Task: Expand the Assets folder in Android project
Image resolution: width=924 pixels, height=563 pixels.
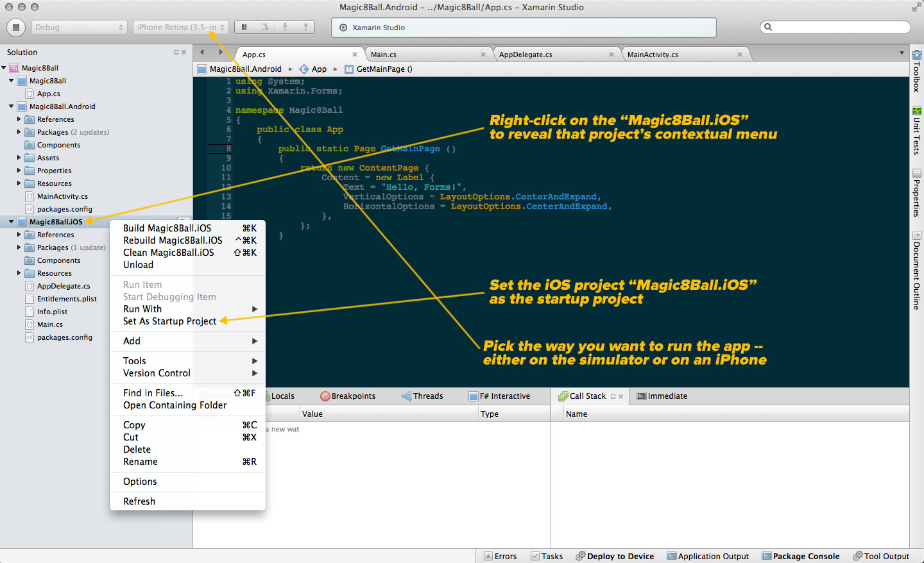Action: point(19,158)
